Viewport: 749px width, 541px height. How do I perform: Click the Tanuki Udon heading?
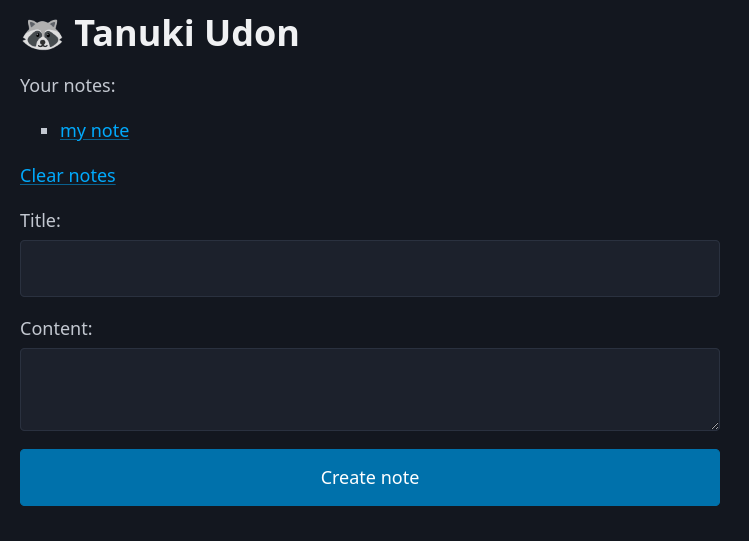[x=187, y=34]
